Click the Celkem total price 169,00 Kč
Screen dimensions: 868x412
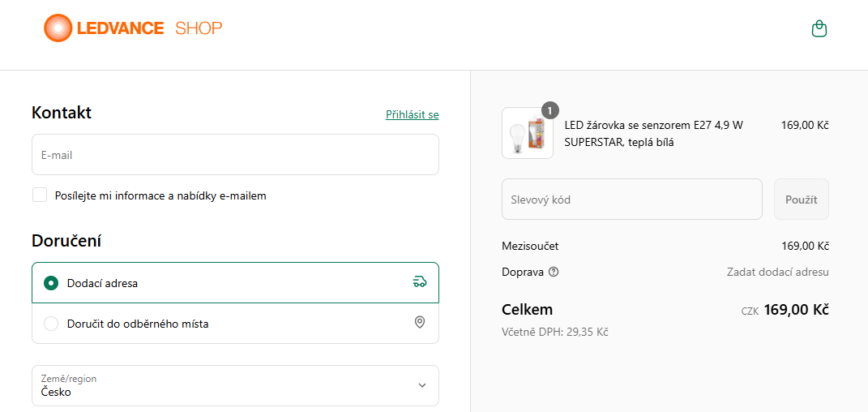(x=795, y=310)
